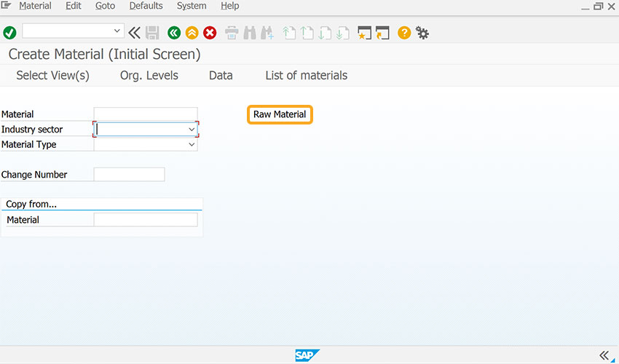Go to Last Page icon
The image size is (619, 364).
pyautogui.click(x=343, y=33)
